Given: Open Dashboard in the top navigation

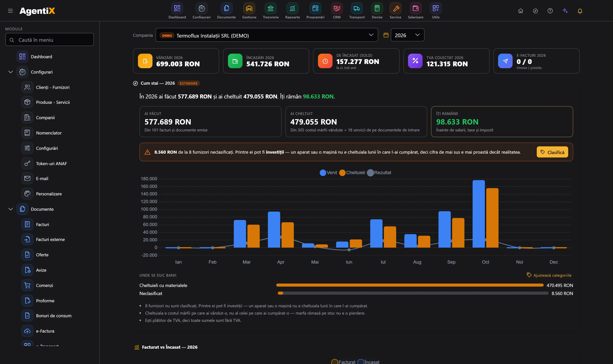Looking at the screenshot, I should pos(177,11).
